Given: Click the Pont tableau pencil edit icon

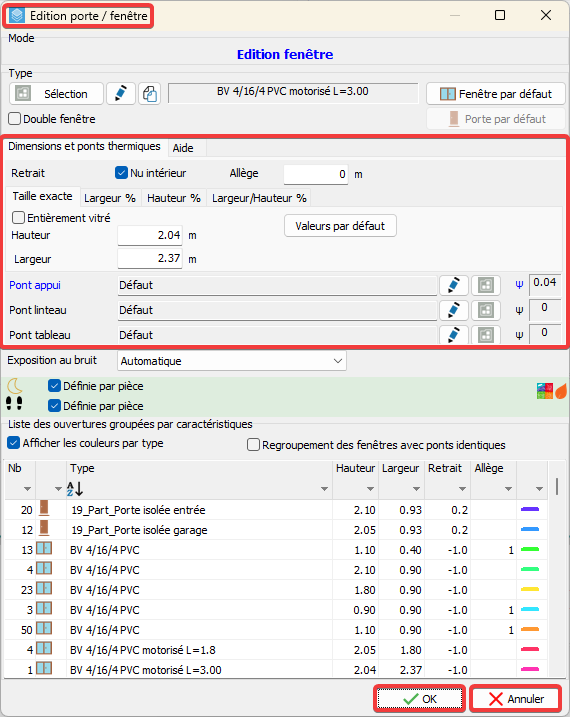Looking at the screenshot, I should (x=453, y=335).
